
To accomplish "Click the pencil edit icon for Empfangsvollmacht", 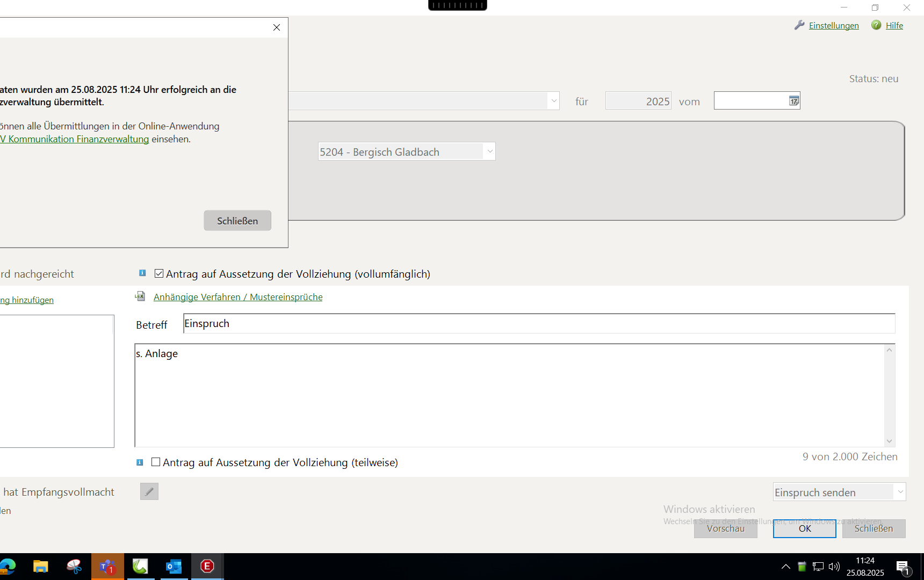I will point(149,491).
